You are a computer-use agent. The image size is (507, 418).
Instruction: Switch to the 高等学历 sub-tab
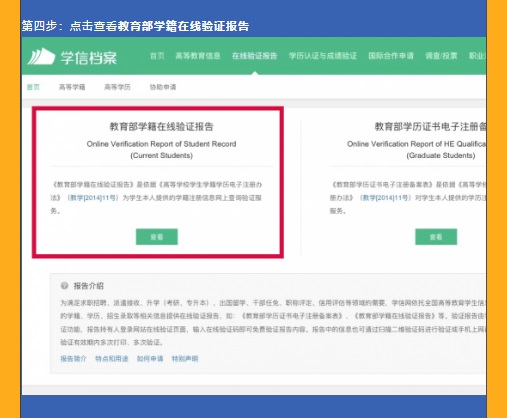117,87
